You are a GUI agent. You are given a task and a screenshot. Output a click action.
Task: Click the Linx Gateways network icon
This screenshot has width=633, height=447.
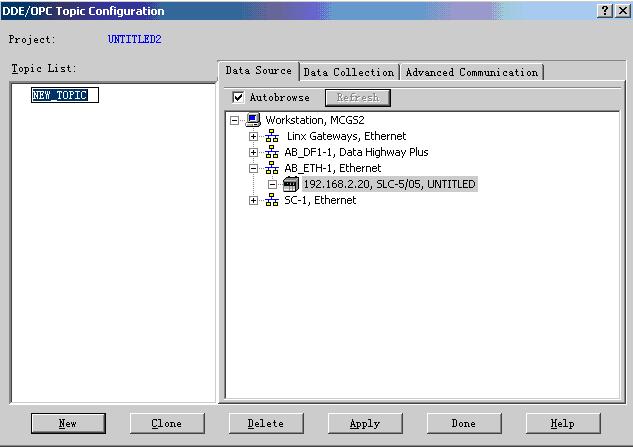[272, 136]
